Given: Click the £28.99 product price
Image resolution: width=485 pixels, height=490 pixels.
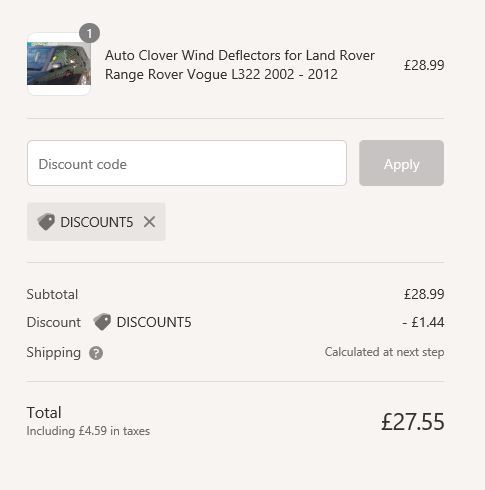Looking at the screenshot, I should pos(424,65).
